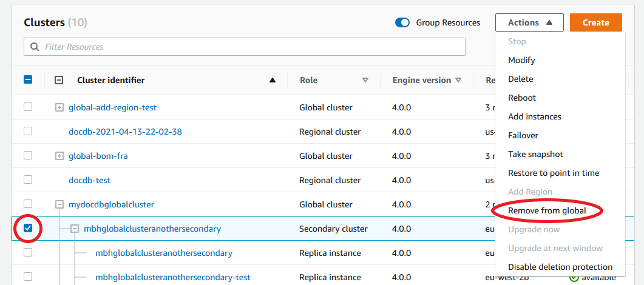The height and width of the screenshot is (285, 644).
Task: Collapse the mbhglobalclusteranothersecondary secondary cluster node
Action: click(75, 229)
